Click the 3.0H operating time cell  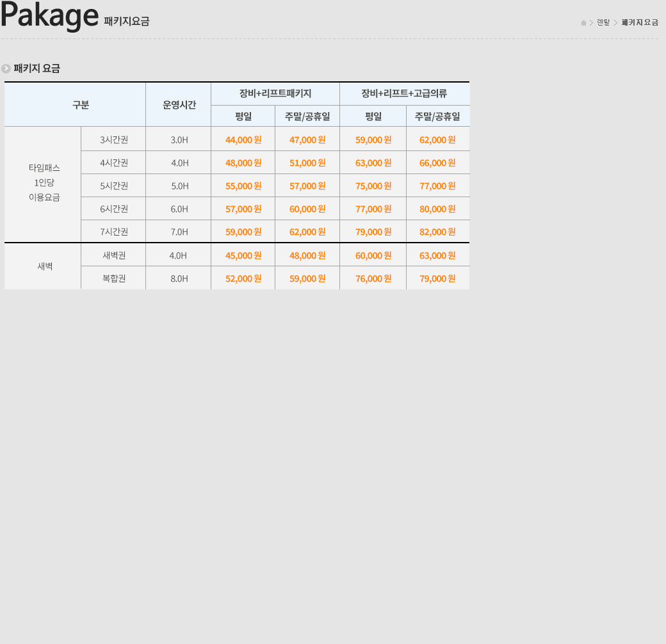click(179, 140)
